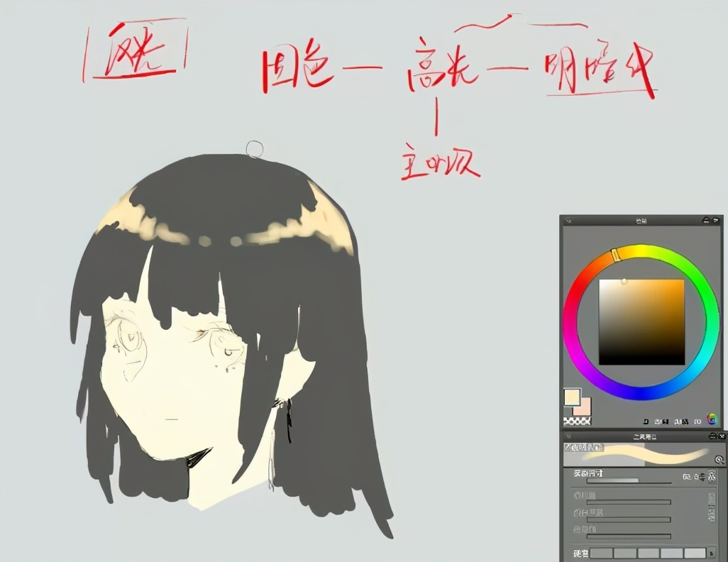Image resolution: width=728 pixels, height=562 pixels.
Task: Click the color wheel panel title tab
Action: 641,221
